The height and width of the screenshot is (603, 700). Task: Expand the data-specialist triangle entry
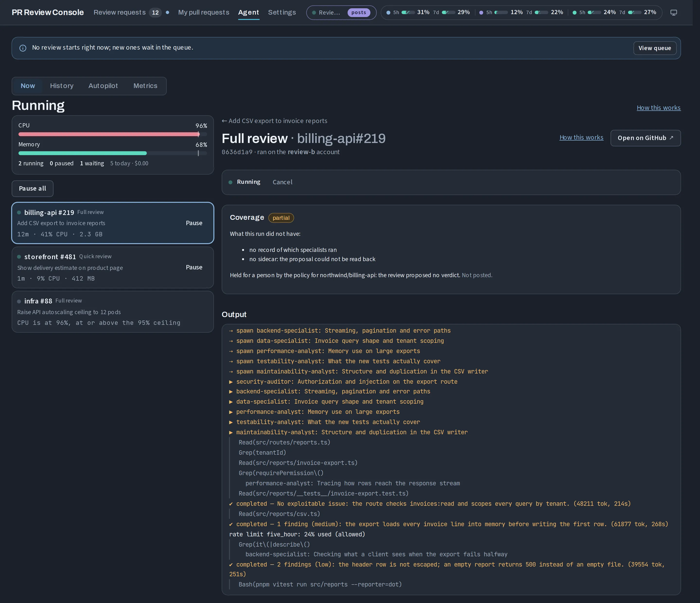(x=326, y=401)
